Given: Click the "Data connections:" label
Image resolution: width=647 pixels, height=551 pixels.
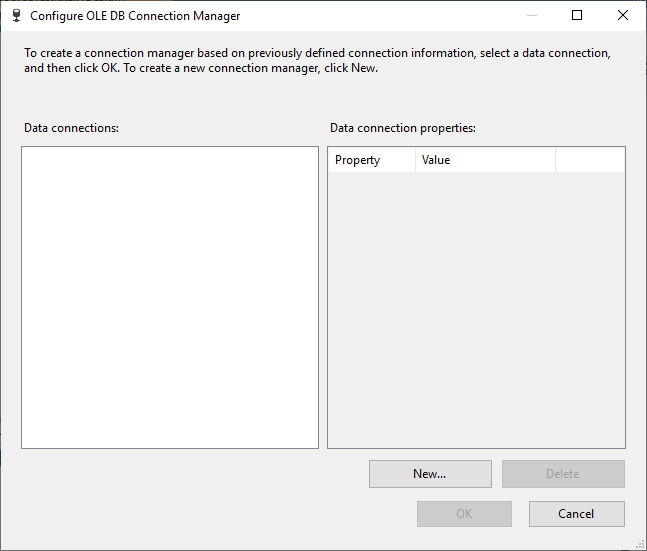Looking at the screenshot, I should (x=72, y=129).
